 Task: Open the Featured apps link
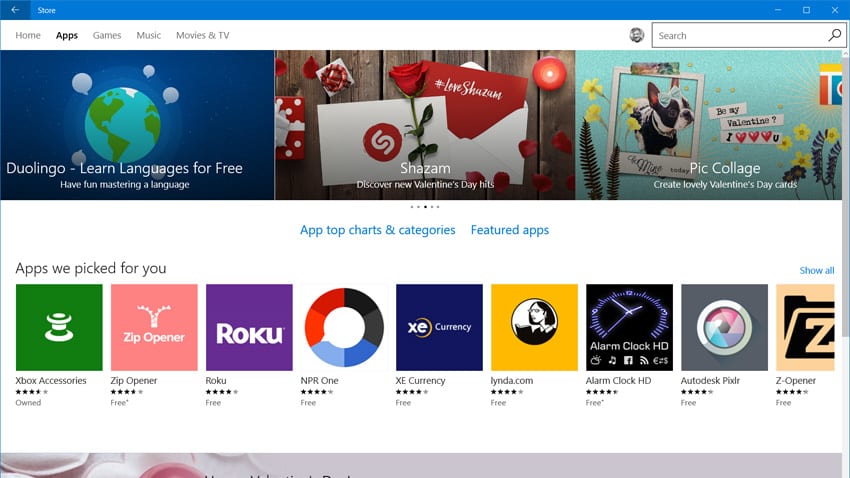[510, 230]
